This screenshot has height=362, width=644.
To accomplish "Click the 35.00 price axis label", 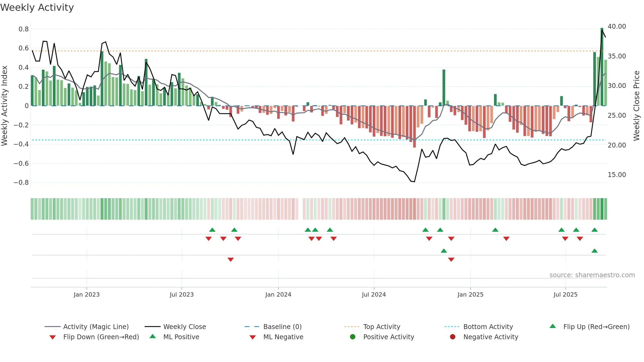I will [x=617, y=56].
